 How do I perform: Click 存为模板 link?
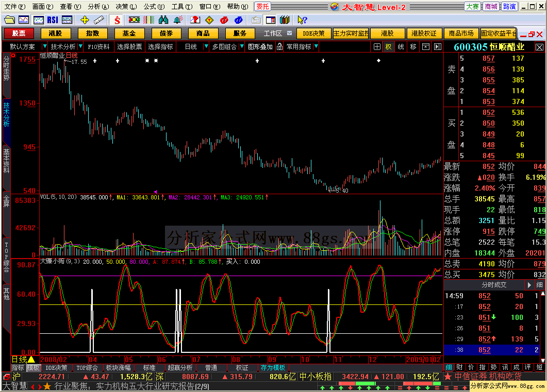tap(273, 368)
